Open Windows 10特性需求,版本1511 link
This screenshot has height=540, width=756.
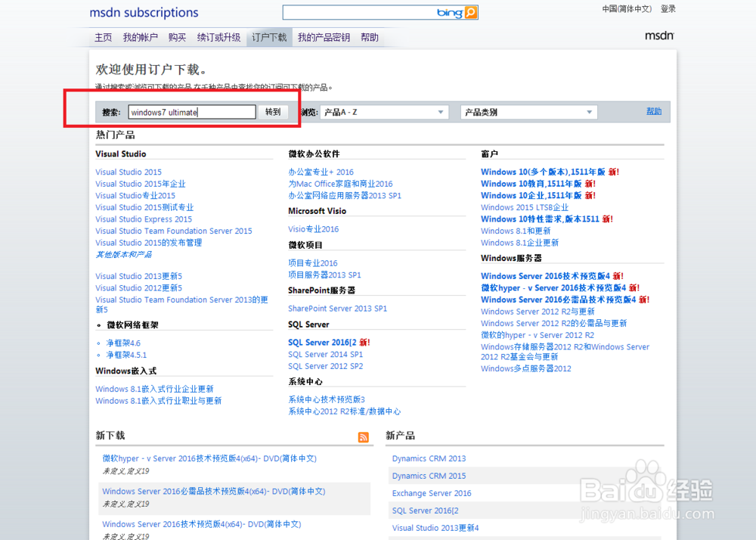[x=540, y=219]
